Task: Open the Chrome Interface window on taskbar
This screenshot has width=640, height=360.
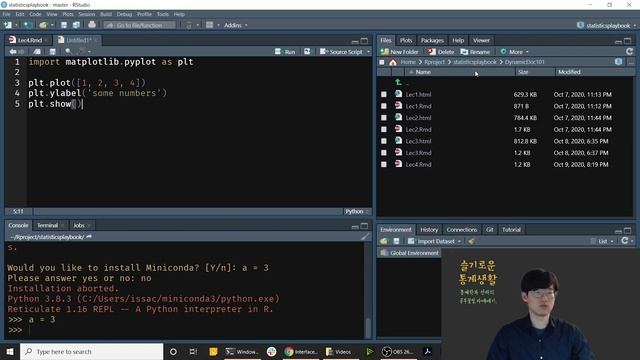Action: [x=302, y=351]
